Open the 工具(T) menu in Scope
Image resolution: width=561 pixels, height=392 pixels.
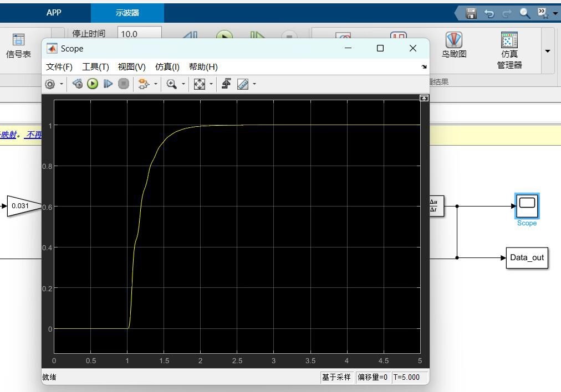(x=95, y=67)
